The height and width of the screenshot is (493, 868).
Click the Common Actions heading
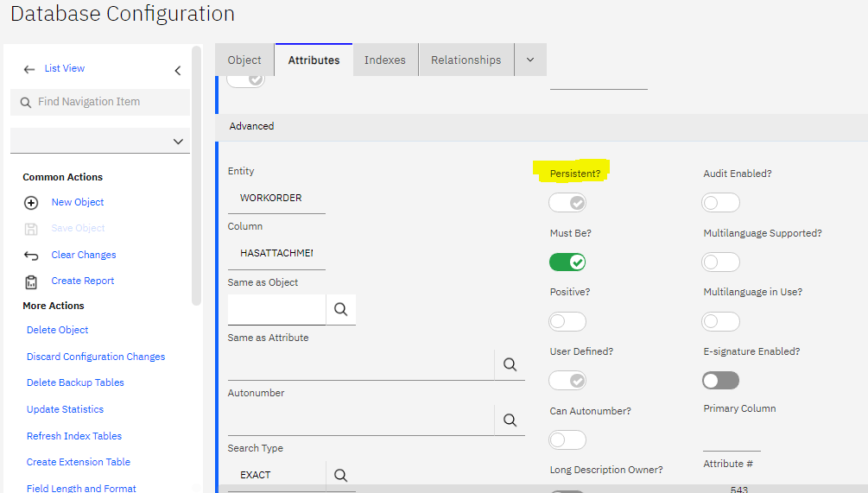point(62,177)
